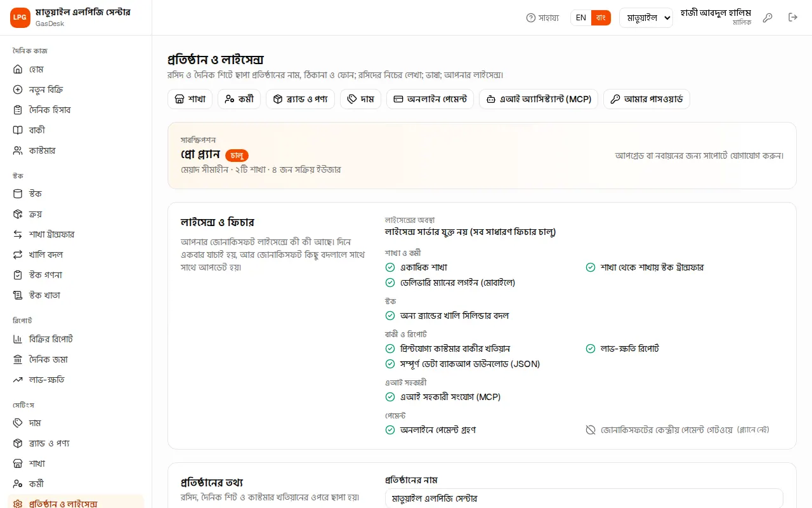The height and width of the screenshot is (508, 812).
Task: Open স্টক খাতা in the sidebar
Action: [76, 295]
